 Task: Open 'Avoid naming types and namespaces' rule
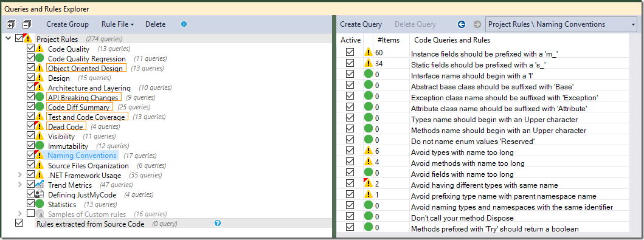512,207
